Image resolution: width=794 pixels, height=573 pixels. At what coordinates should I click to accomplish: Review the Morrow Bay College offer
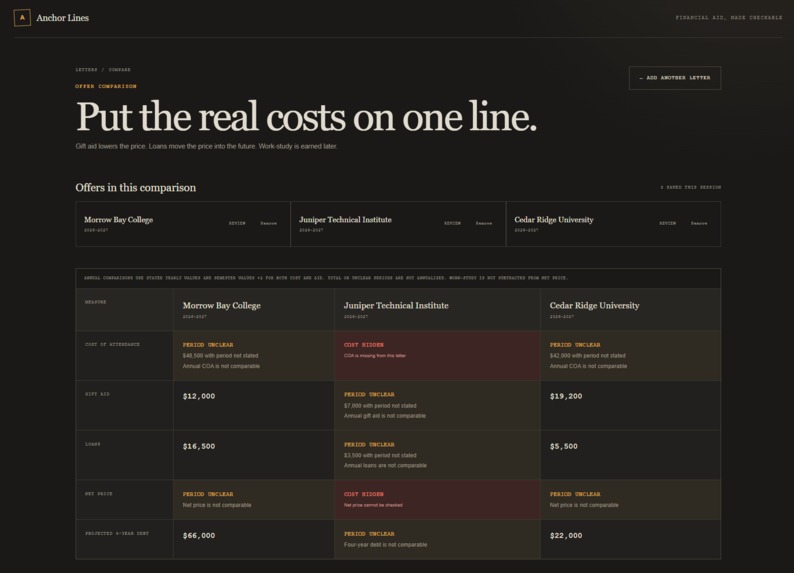point(237,223)
